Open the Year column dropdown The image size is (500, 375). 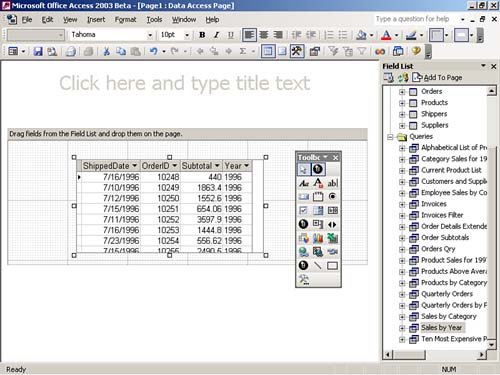click(246, 166)
